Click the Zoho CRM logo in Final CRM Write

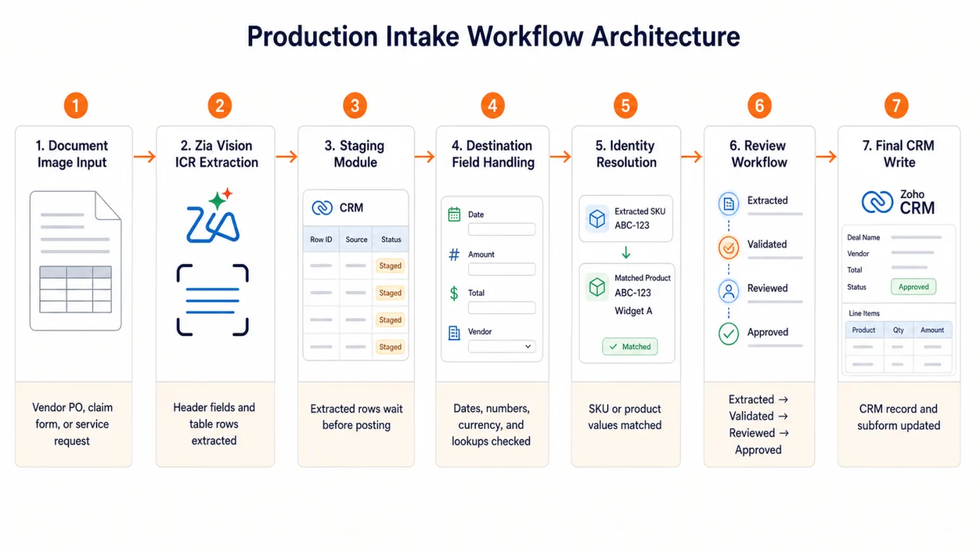[898, 202]
